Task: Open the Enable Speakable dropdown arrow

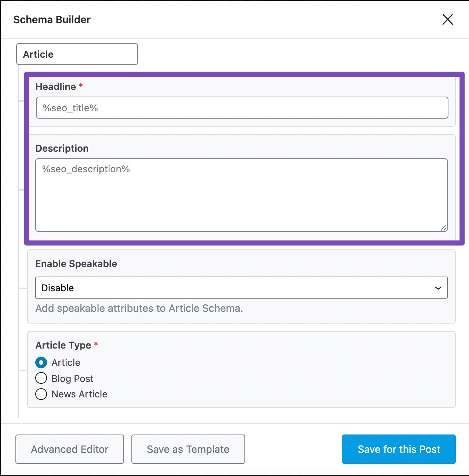Action: click(x=438, y=288)
